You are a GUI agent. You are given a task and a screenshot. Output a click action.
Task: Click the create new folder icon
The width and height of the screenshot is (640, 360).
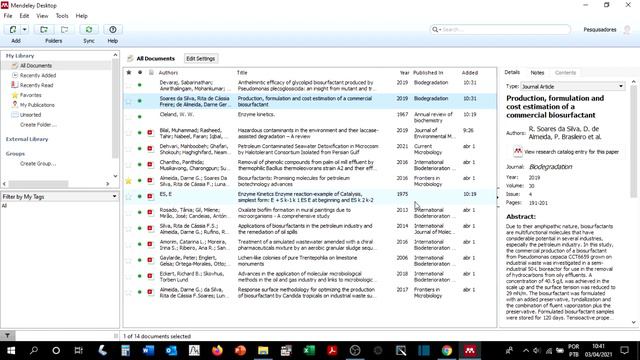tap(44, 29)
